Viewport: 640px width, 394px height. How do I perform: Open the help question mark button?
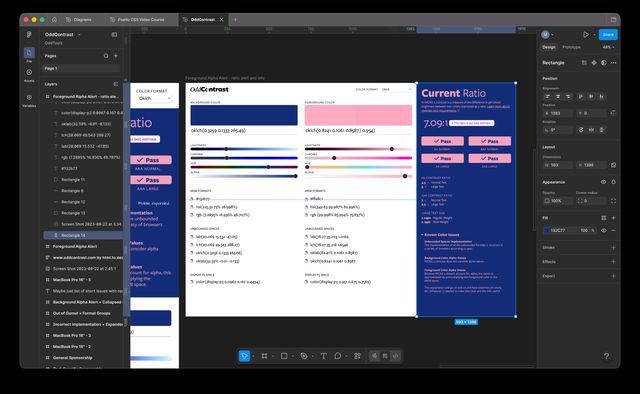pos(606,356)
